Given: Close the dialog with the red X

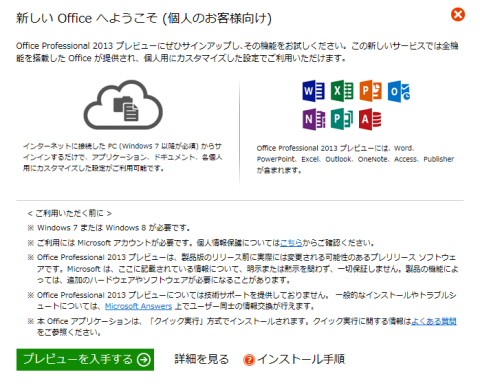Looking at the screenshot, I should 458,14.
